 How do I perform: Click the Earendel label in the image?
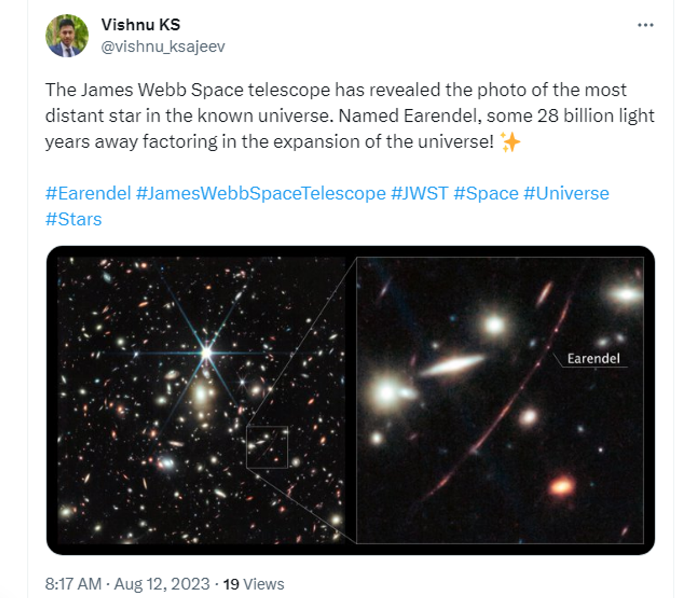593,359
